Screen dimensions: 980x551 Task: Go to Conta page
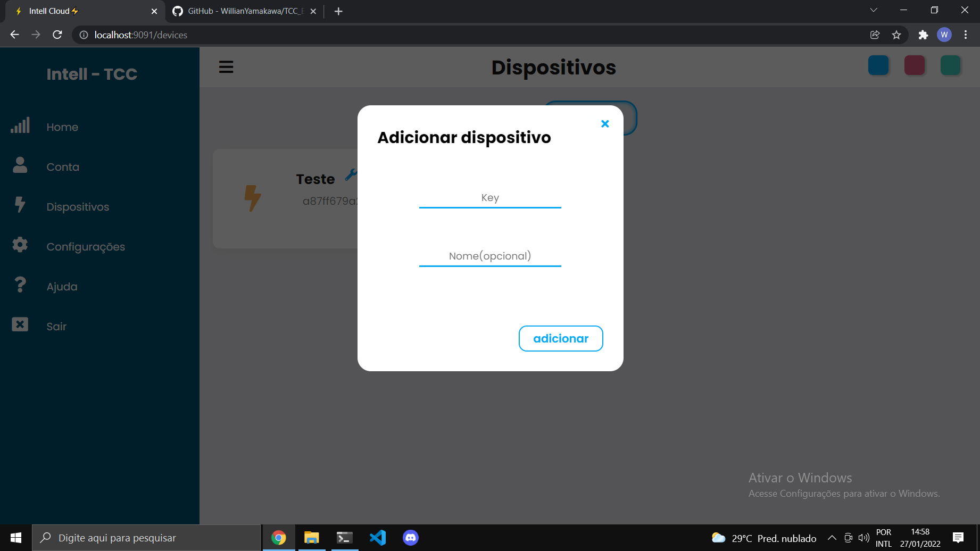pos(63,167)
